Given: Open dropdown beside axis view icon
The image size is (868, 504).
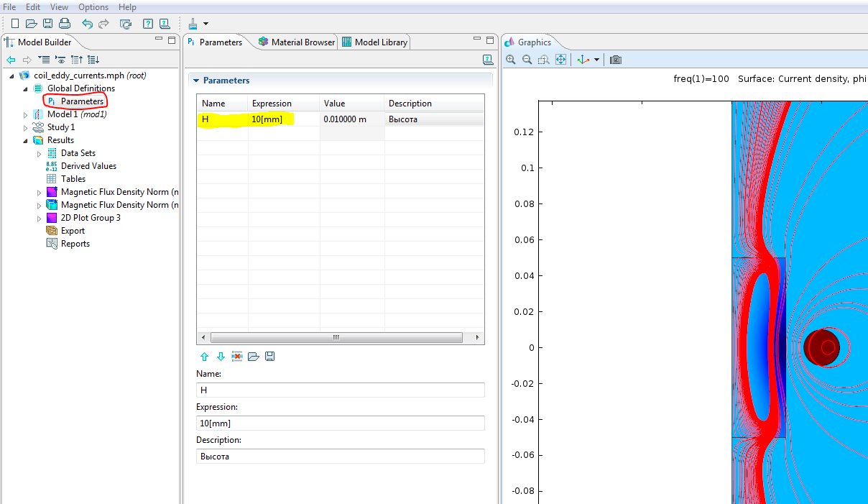Looking at the screenshot, I should tap(596, 60).
